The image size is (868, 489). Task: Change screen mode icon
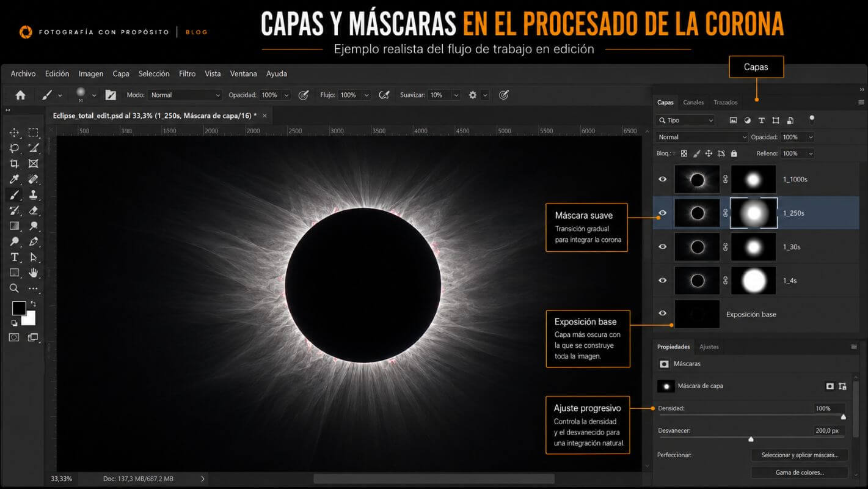(x=33, y=337)
